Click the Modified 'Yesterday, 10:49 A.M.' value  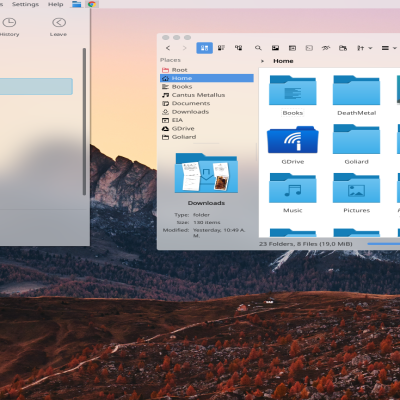[x=219, y=233]
